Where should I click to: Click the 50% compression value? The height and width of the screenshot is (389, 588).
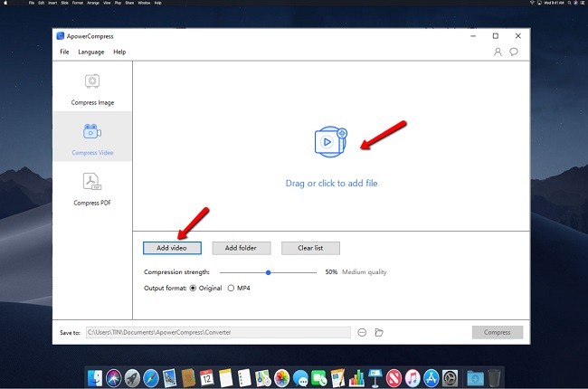(x=331, y=272)
